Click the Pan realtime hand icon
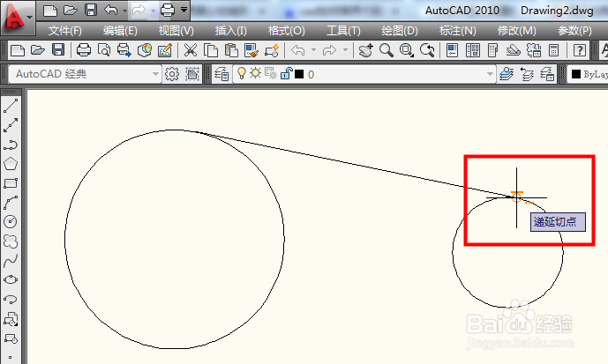Viewport: 608px width, 364px height. pyautogui.click(x=365, y=50)
